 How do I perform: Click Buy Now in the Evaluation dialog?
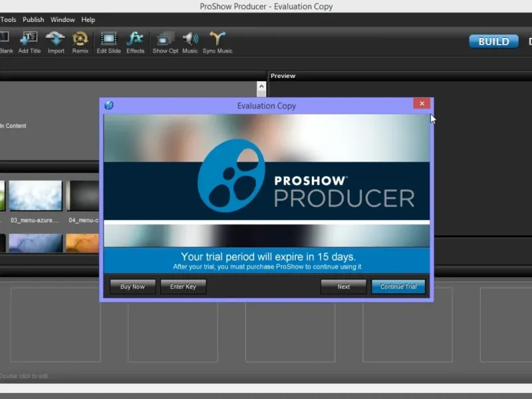(x=132, y=287)
